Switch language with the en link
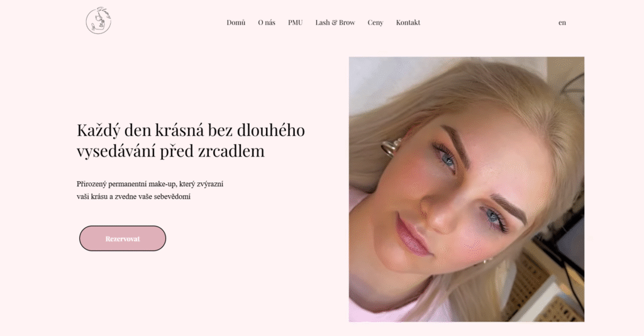Viewport: 644px width, 336px height. pyautogui.click(x=562, y=23)
